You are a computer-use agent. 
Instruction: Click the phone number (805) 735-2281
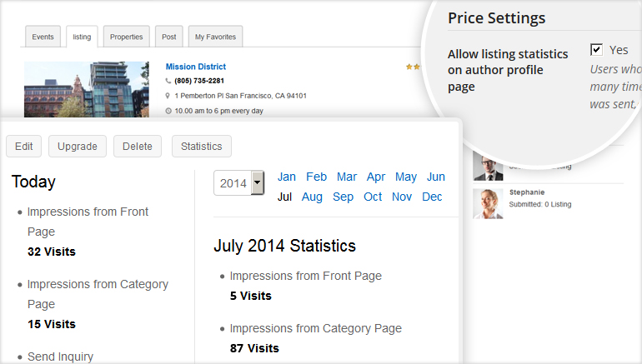point(199,81)
